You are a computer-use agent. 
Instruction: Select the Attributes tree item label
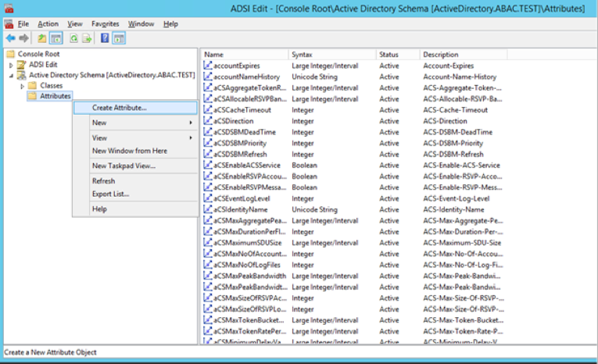pyautogui.click(x=56, y=96)
